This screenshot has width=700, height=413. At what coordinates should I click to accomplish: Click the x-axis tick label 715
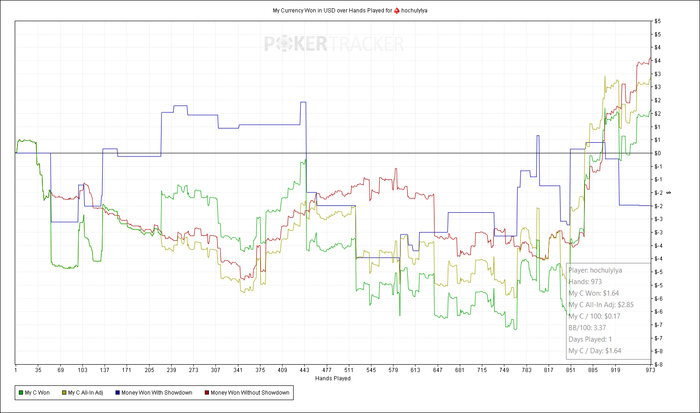coord(482,370)
